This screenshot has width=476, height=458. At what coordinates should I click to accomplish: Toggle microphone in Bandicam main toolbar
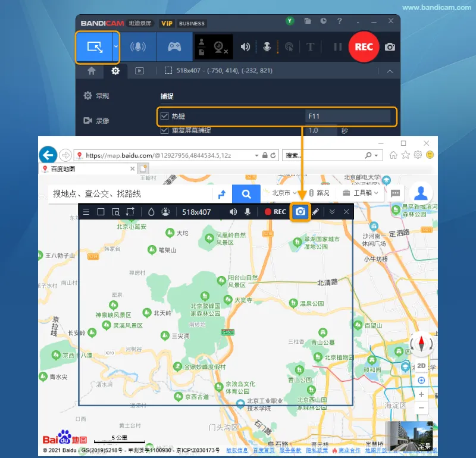point(267,47)
